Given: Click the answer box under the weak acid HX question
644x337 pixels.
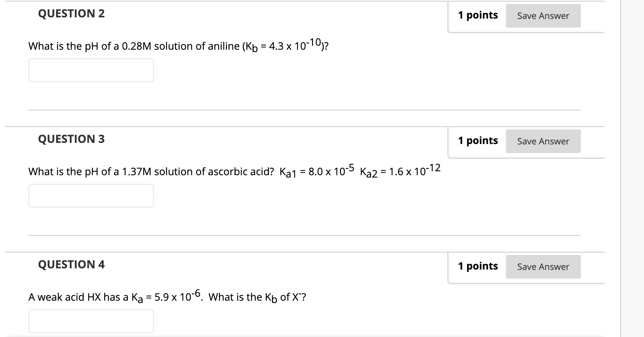Looking at the screenshot, I should (91, 321).
